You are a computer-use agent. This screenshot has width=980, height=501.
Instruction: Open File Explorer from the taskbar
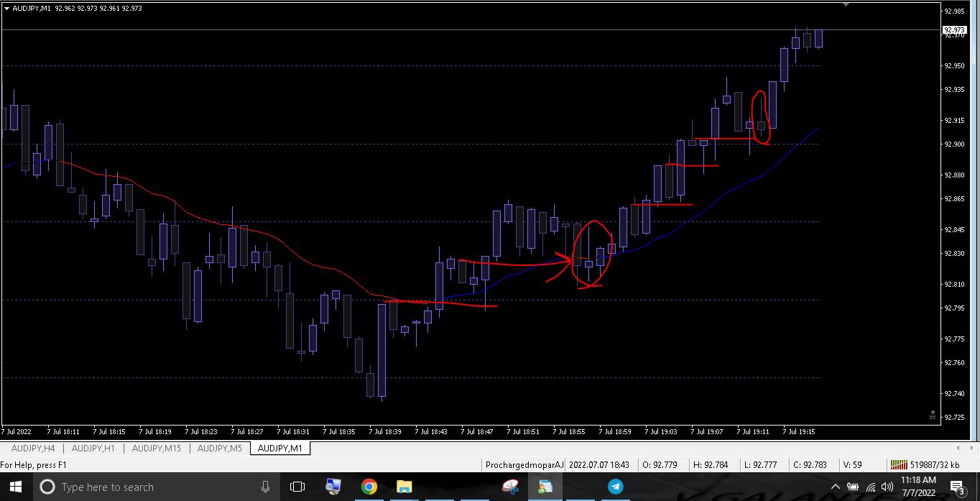pos(404,487)
